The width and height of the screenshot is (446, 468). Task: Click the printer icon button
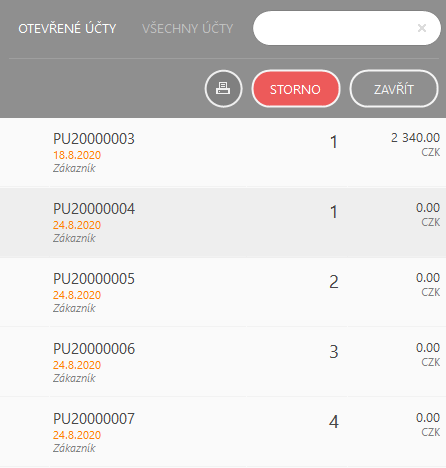click(223, 89)
